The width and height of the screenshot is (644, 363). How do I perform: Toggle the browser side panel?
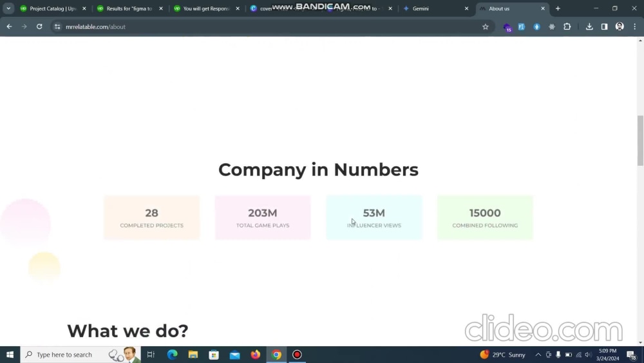click(605, 26)
